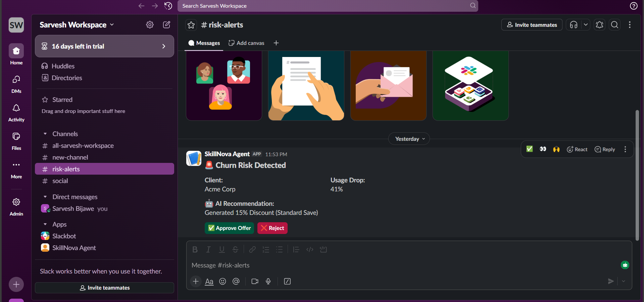
Task: Search within the risk-alerts channel
Action: point(615,25)
